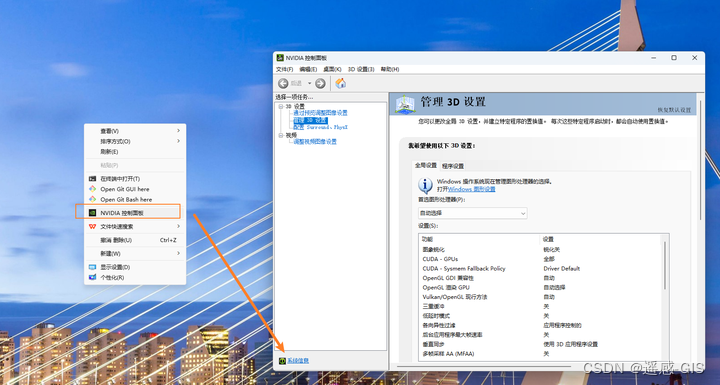
Task: Click the WPS icon beside 文件快速搜索
Action: click(92, 226)
